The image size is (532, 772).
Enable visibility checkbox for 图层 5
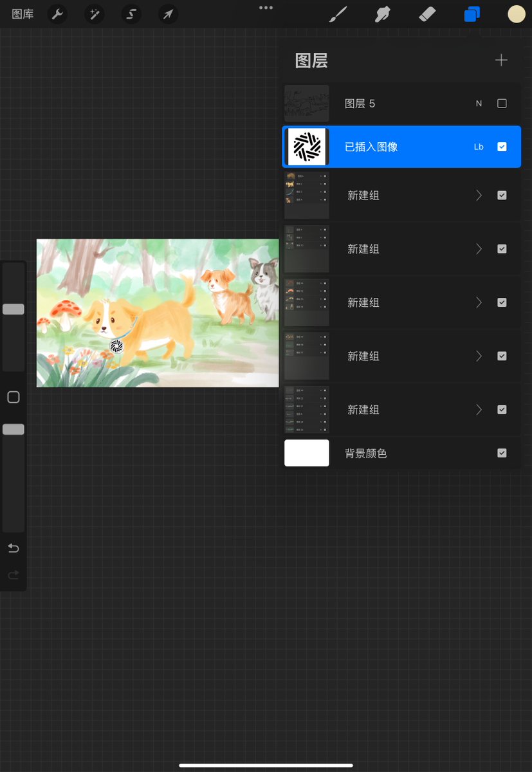pyautogui.click(x=502, y=104)
